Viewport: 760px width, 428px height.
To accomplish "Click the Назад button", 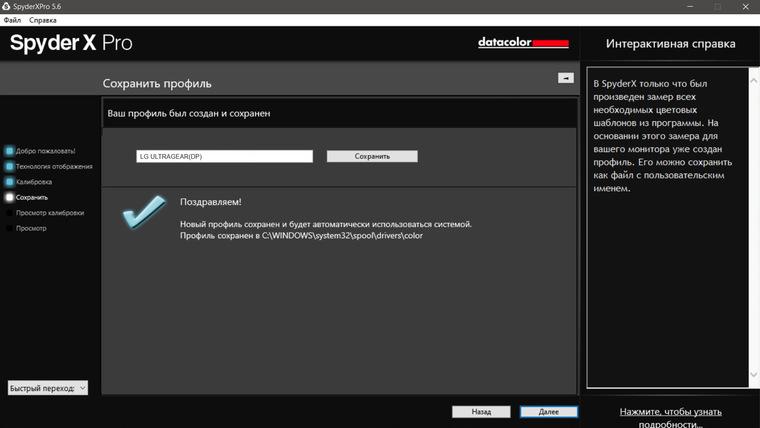I will tap(481, 412).
